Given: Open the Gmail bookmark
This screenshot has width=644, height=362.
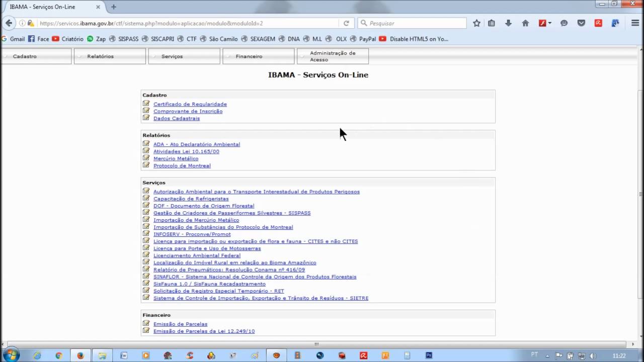Looking at the screenshot, I should [13, 39].
